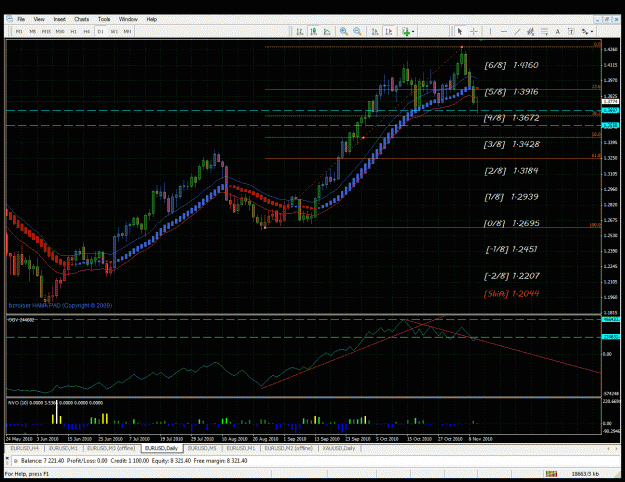Switch to the EURUSD,M2 (offline) tab

coord(289,449)
